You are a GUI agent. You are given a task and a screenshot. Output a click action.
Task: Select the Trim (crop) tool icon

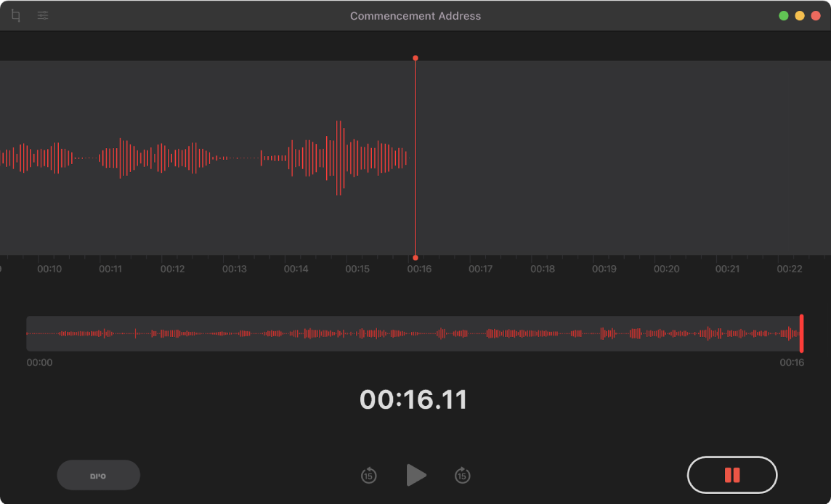16,16
